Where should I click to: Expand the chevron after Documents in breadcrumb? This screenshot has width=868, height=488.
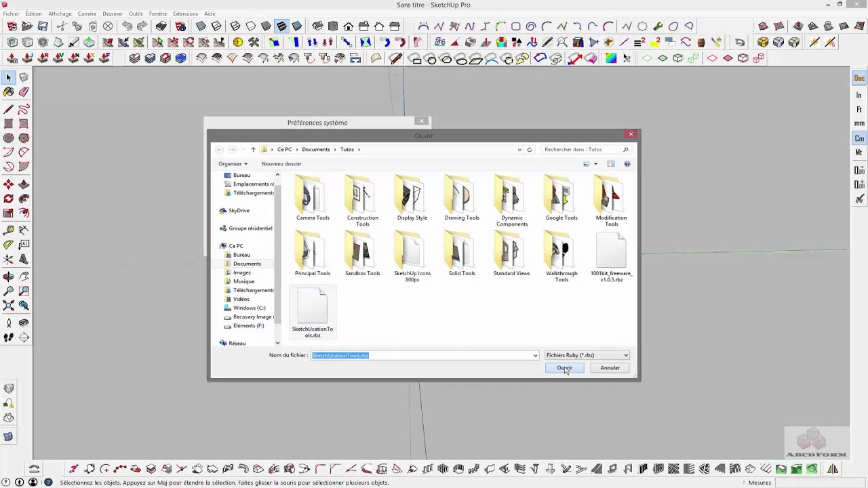334,150
